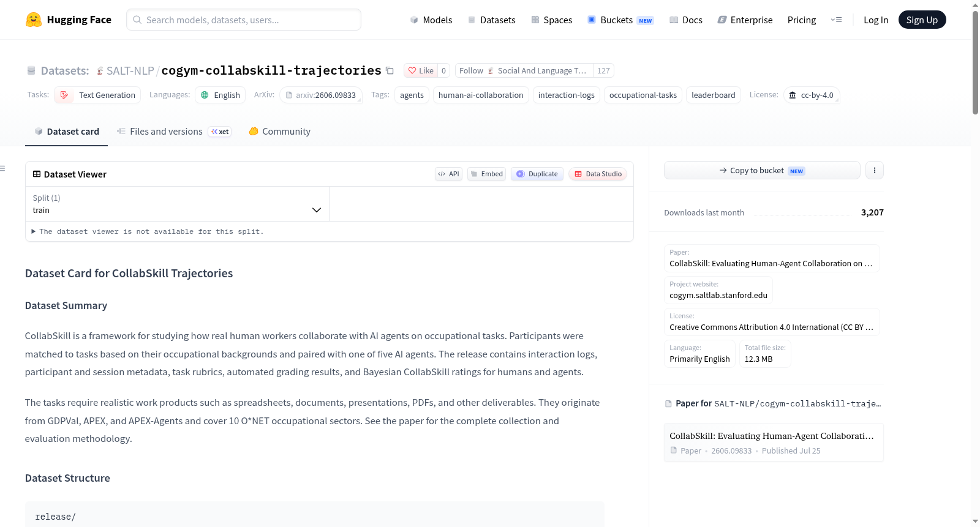The width and height of the screenshot is (980, 527).
Task: Click the Sign Up button
Action: click(922, 20)
